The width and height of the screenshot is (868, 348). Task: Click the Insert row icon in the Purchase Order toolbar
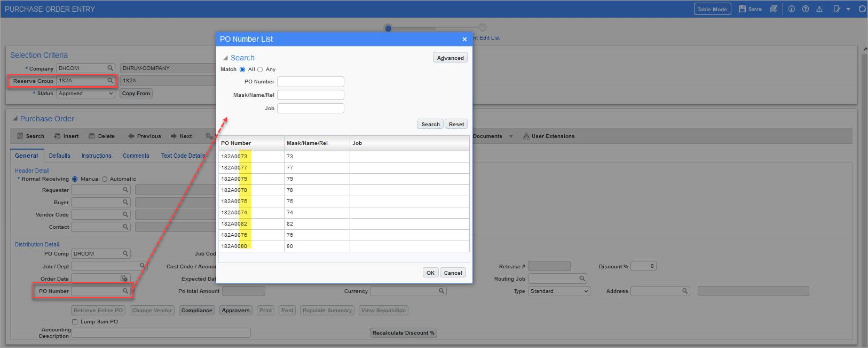coord(57,136)
